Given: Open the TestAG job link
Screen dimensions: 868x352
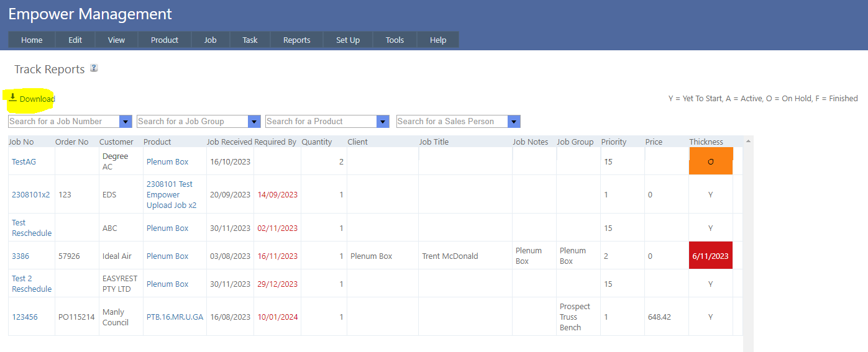Looking at the screenshot, I should [x=24, y=161].
